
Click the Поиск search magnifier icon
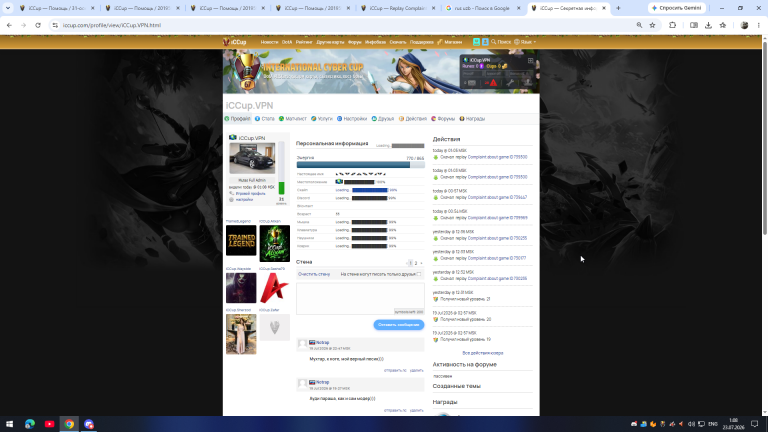(494, 42)
